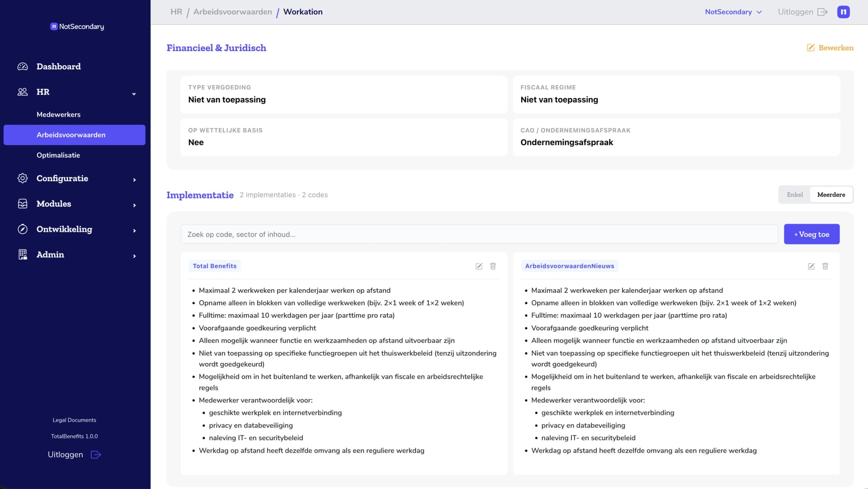Click the logout icon next to Uitloggen
Screen dimensions: 868x489
click(822, 12)
